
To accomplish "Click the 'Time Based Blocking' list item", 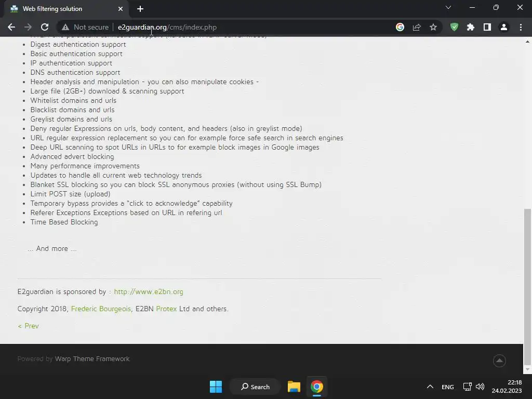I will (64, 222).
